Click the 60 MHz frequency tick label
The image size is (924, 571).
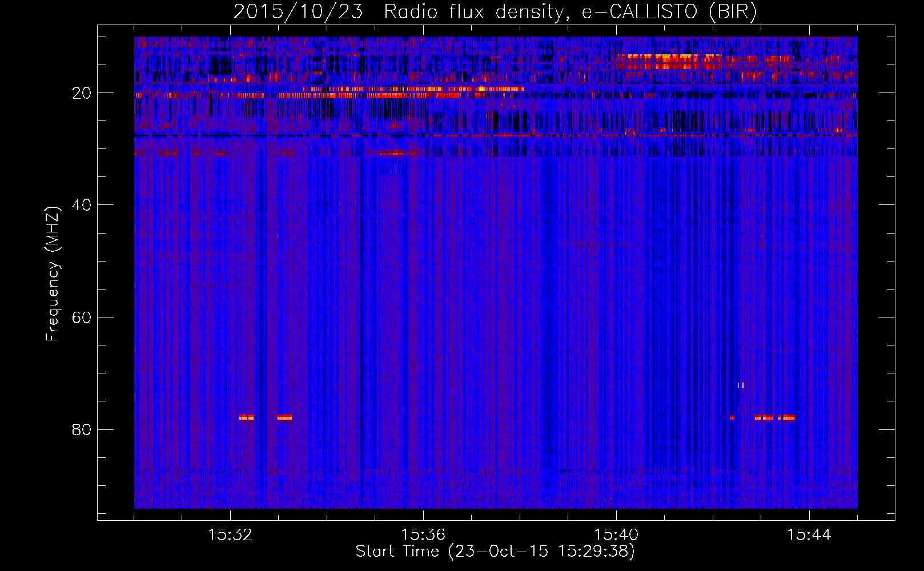(x=82, y=317)
